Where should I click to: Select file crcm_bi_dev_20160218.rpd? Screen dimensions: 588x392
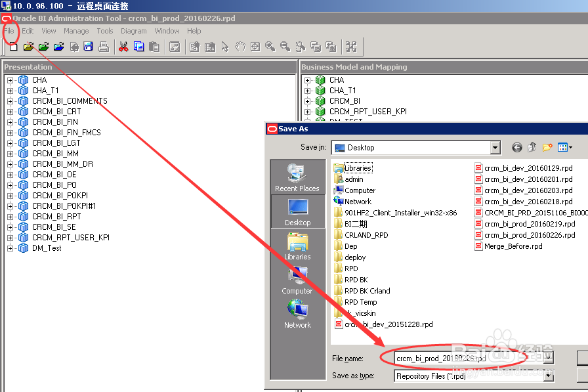pyautogui.click(x=528, y=202)
